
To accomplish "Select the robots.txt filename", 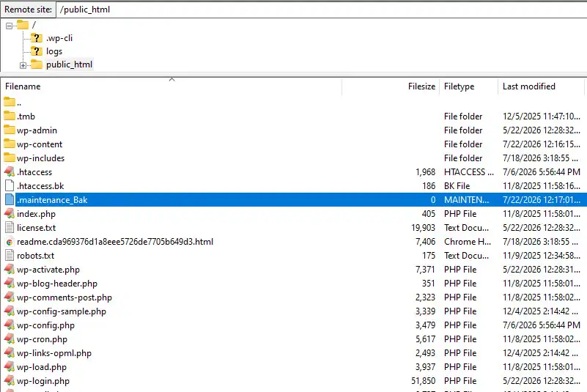I will [36, 256].
